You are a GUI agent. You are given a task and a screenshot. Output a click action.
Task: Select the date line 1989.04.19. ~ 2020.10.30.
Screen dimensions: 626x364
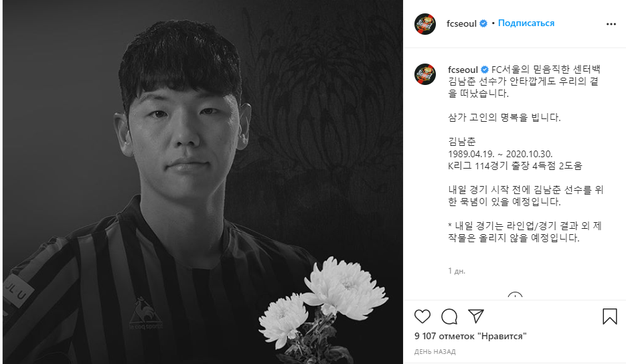(500, 154)
